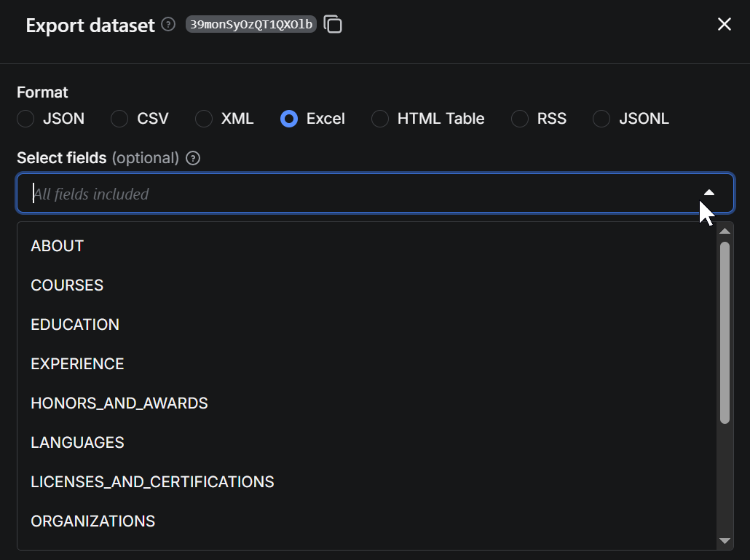This screenshot has width=750, height=560.
Task: Choose CSV export format
Action: (119, 119)
